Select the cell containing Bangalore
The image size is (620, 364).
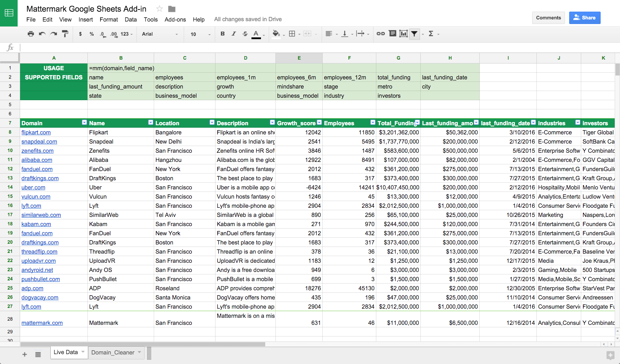[x=184, y=132]
